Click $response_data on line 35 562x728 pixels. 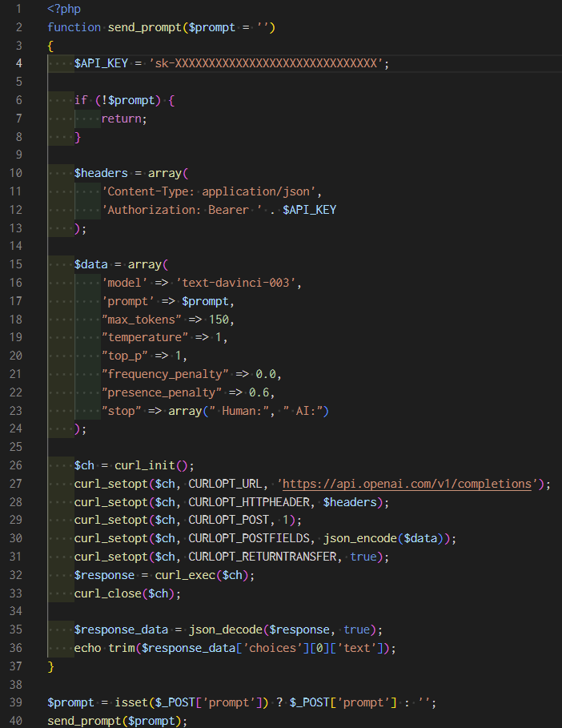(x=121, y=630)
